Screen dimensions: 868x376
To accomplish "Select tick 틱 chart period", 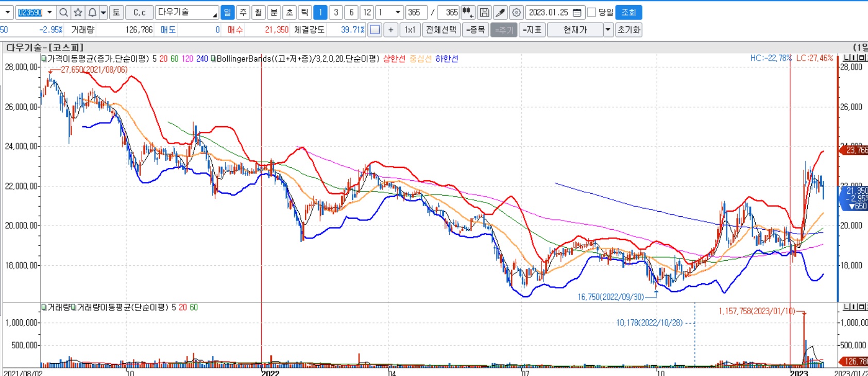I will [x=305, y=12].
